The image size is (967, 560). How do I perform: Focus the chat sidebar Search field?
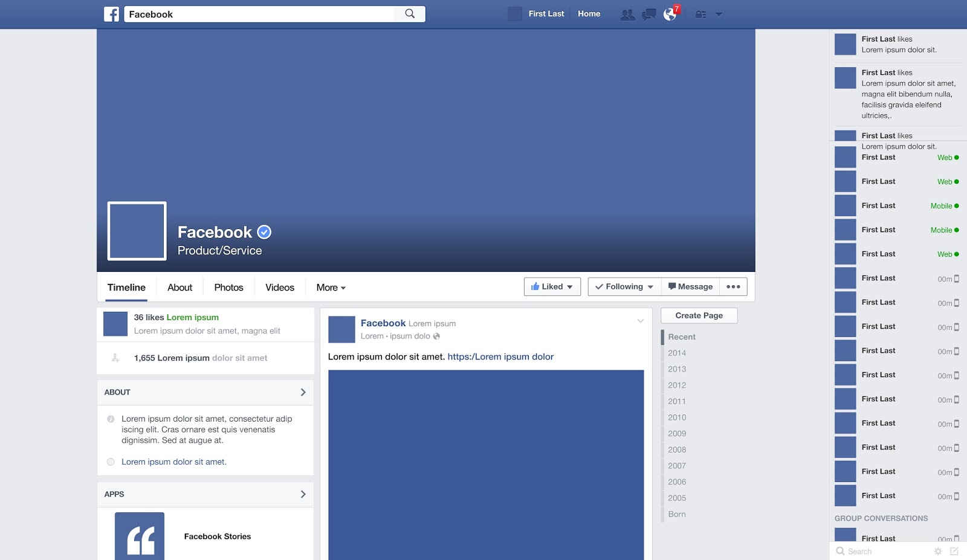[x=882, y=552]
